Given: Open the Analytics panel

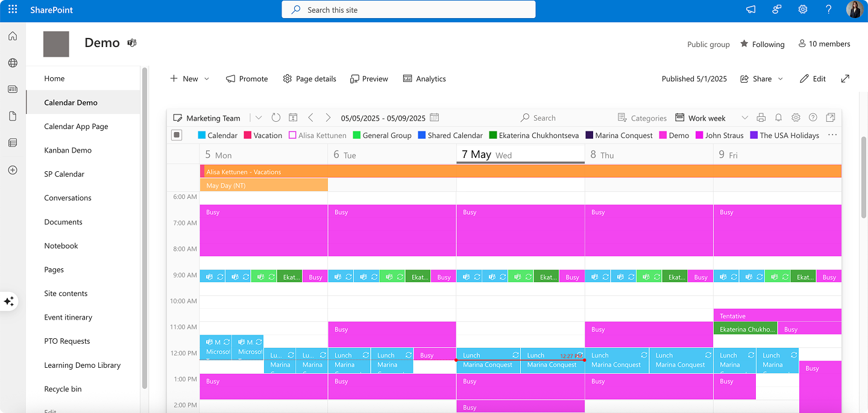Looking at the screenshot, I should (x=424, y=78).
